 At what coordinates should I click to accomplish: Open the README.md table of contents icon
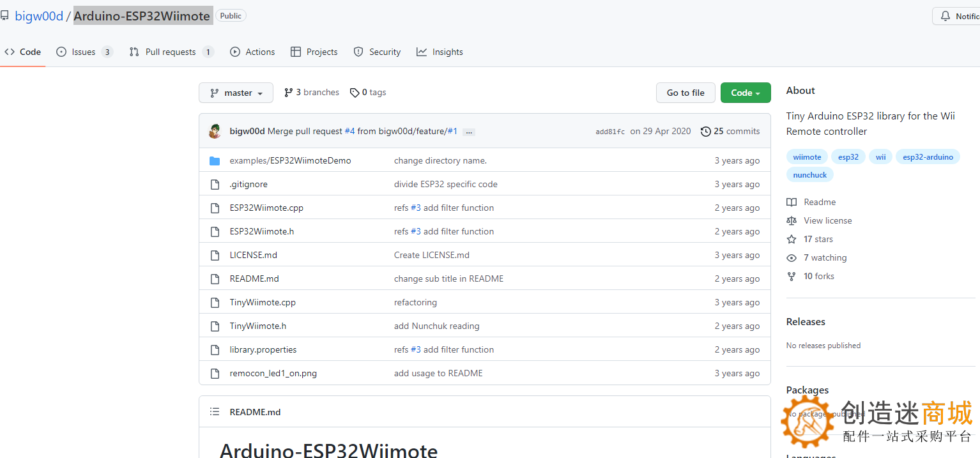(x=215, y=412)
